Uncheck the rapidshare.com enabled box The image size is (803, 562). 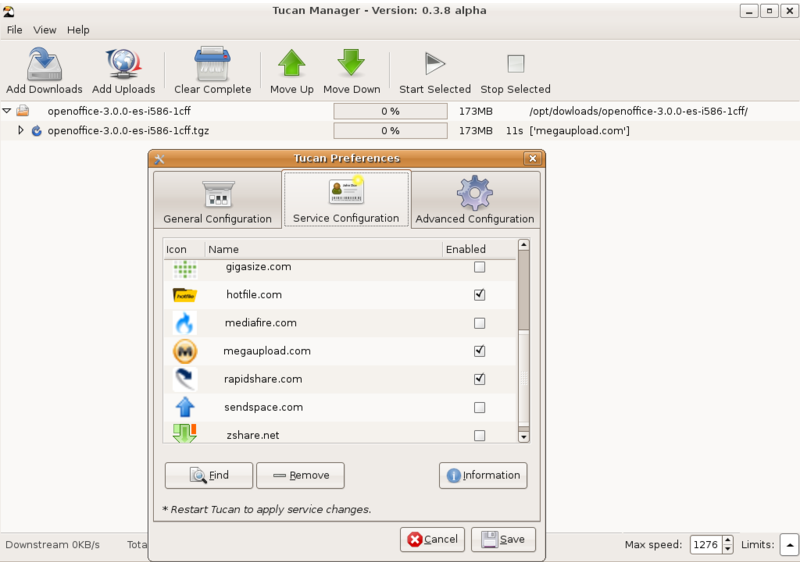[x=479, y=379]
